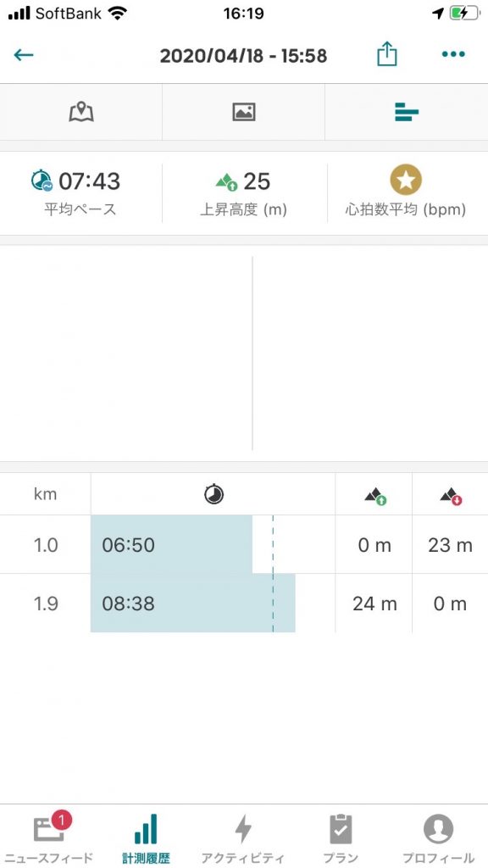Open the ニュースフィード tab
This screenshot has width=488, height=868.
pos(48,837)
